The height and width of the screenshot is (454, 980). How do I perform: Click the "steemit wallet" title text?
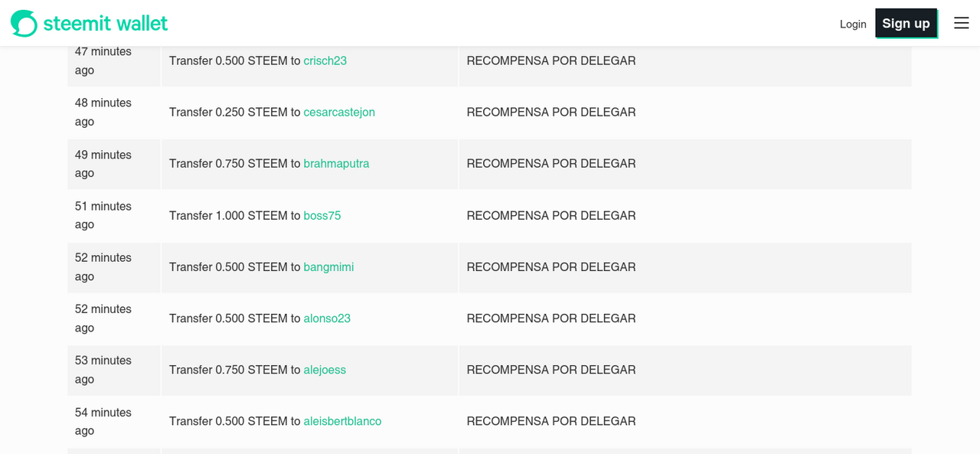106,24
